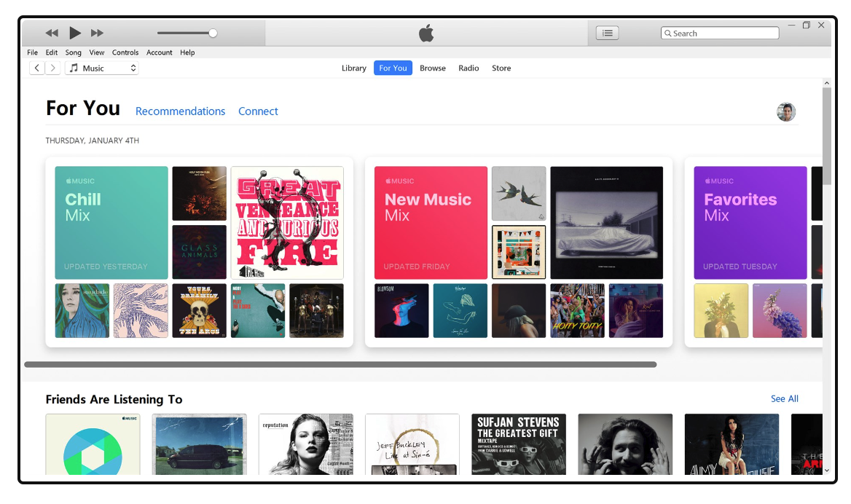Click the Apple logo in the display
851x504 pixels.
click(426, 33)
